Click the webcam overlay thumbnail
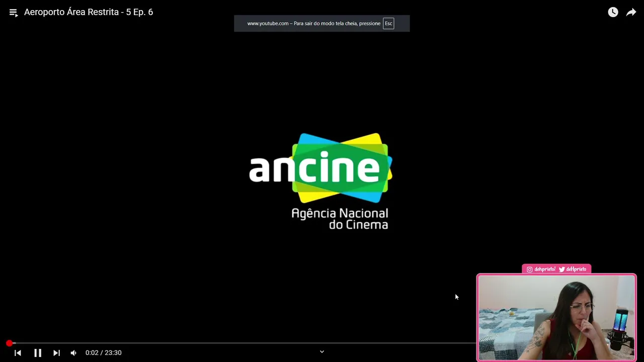Viewport: 644px width, 362px height. 556,318
